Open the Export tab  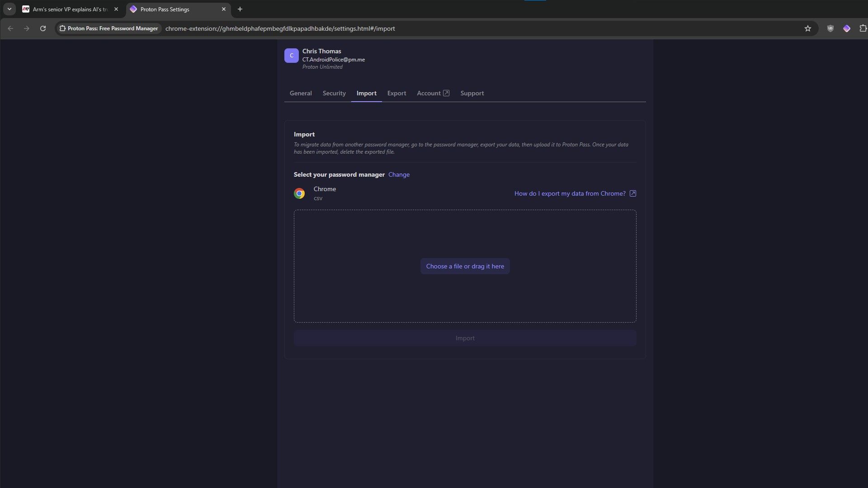click(396, 92)
